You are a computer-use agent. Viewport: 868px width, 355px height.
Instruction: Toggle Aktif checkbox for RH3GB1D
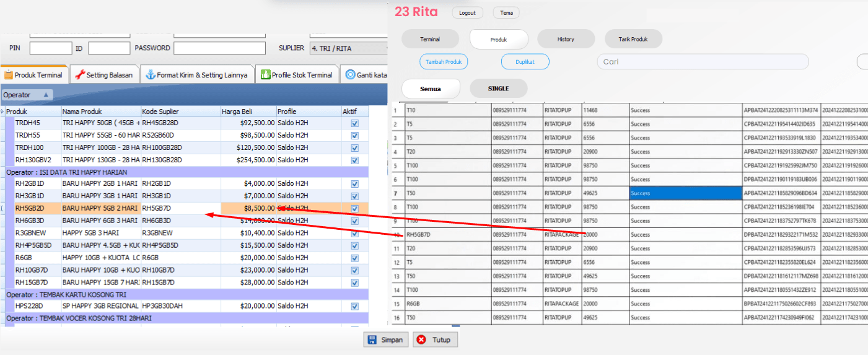[x=354, y=196]
